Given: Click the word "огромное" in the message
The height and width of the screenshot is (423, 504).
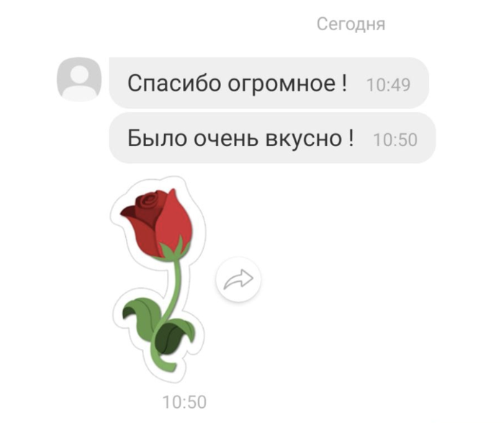Looking at the screenshot, I should 282,84.
